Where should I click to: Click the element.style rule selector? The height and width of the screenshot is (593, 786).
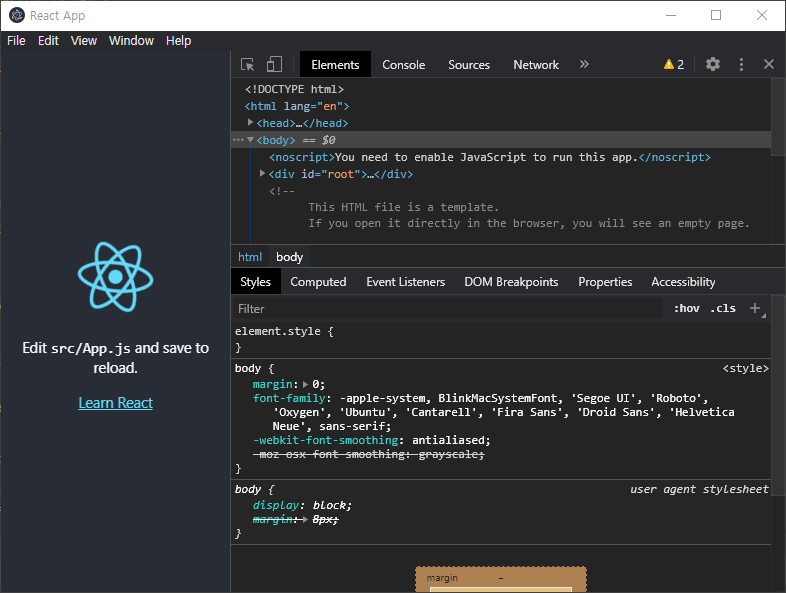pyautogui.click(x=278, y=331)
